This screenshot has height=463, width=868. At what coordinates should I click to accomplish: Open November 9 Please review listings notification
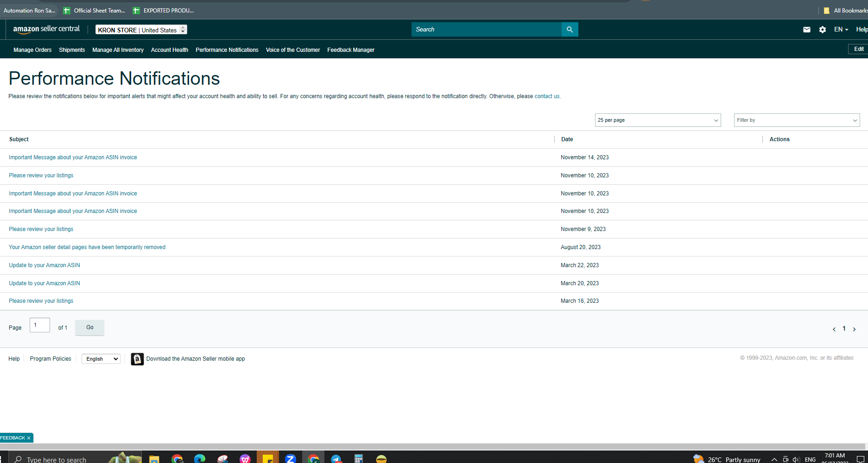click(41, 229)
